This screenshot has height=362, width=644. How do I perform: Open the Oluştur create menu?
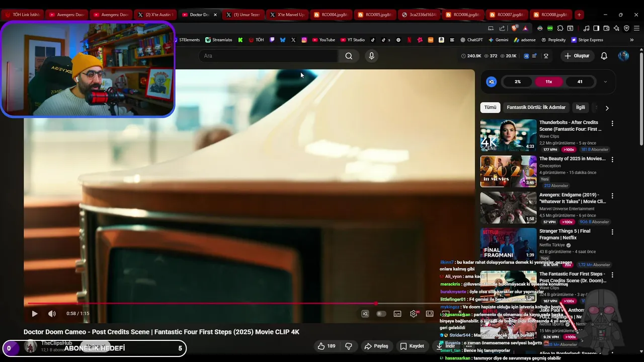pyautogui.click(x=577, y=56)
